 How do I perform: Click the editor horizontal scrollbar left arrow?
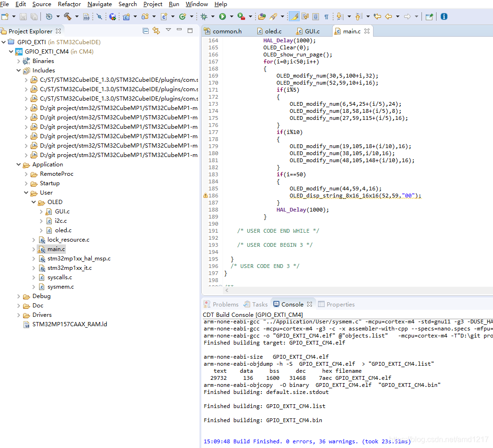tap(227, 291)
